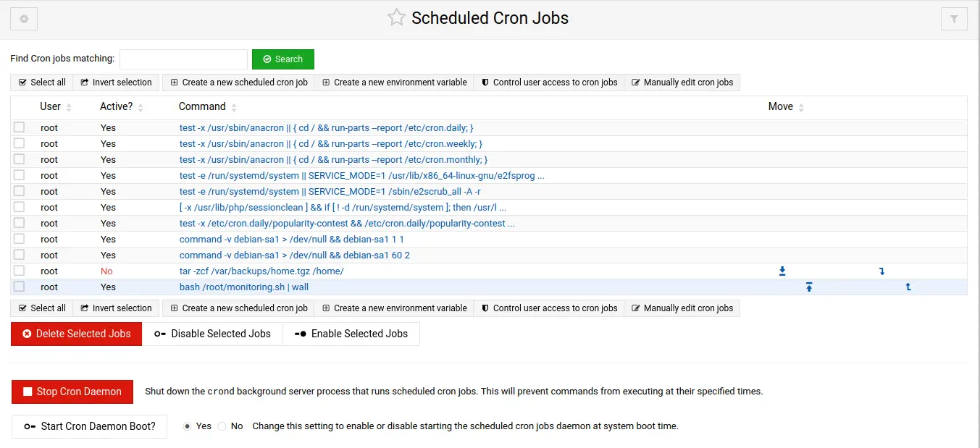Click the module configuration gear icon
The height and width of the screenshot is (448, 980).
pos(24,20)
